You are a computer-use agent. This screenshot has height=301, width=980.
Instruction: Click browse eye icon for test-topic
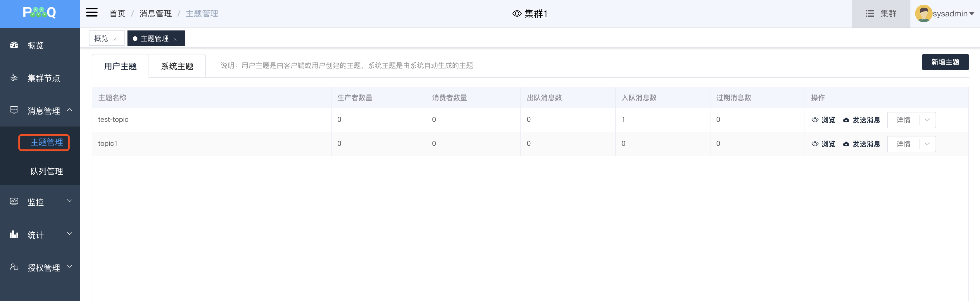815,120
